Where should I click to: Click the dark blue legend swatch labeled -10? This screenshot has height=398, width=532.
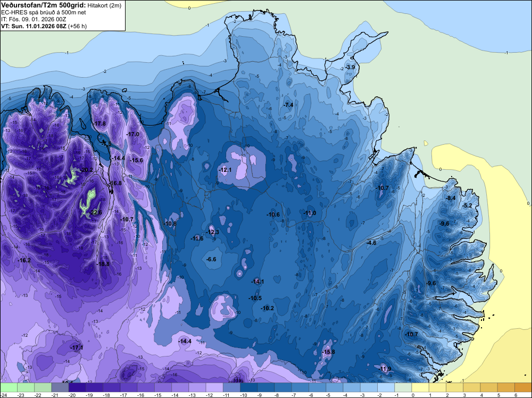248,387
